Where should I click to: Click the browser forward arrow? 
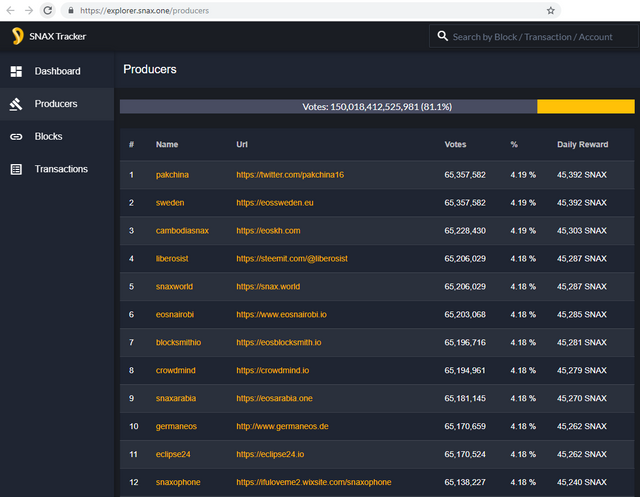[29, 11]
